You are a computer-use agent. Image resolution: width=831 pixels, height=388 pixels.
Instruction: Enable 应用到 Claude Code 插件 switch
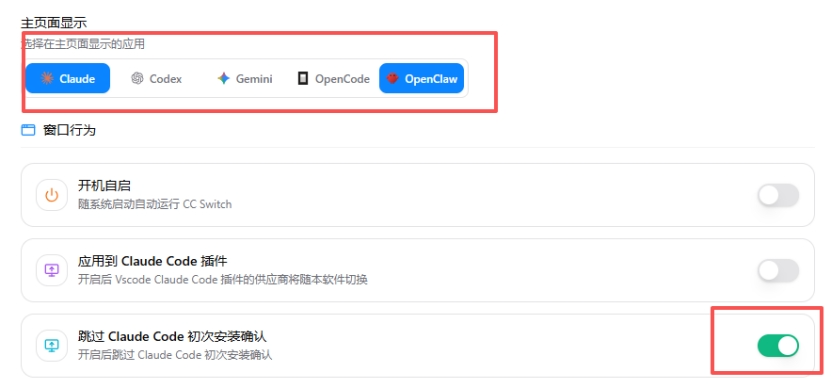pos(778,270)
